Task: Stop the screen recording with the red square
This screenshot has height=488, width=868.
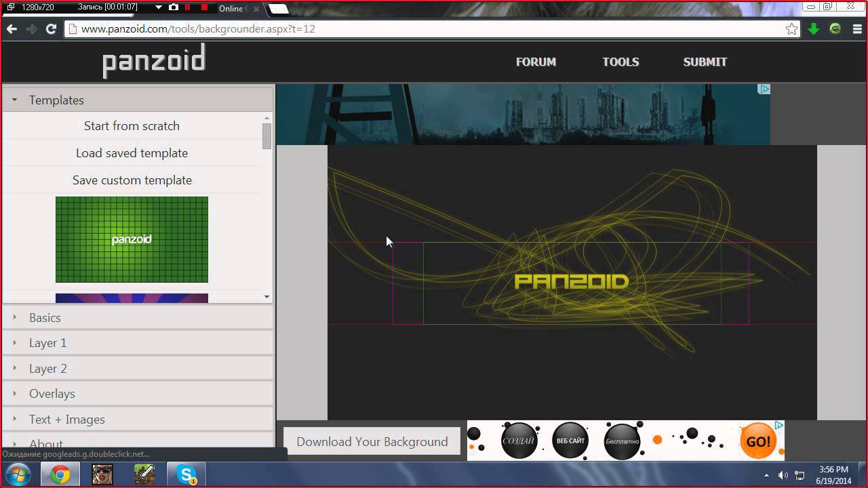Action: 204,7
